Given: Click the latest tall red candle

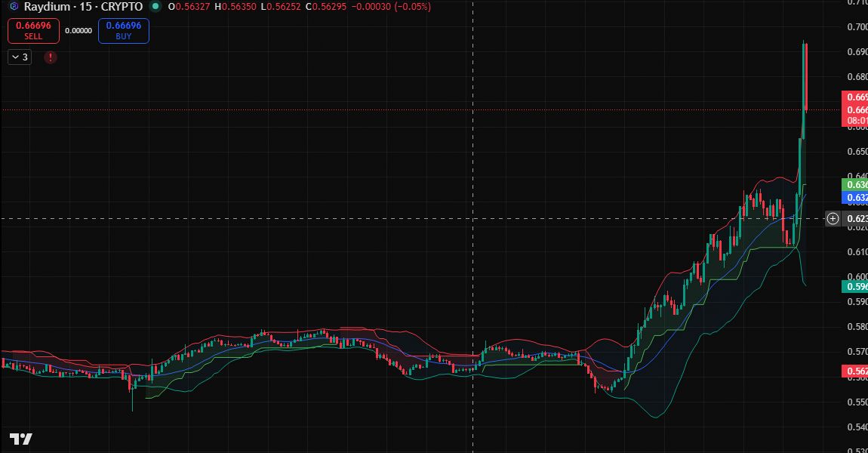Looking at the screenshot, I should pyautogui.click(x=807, y=75).
